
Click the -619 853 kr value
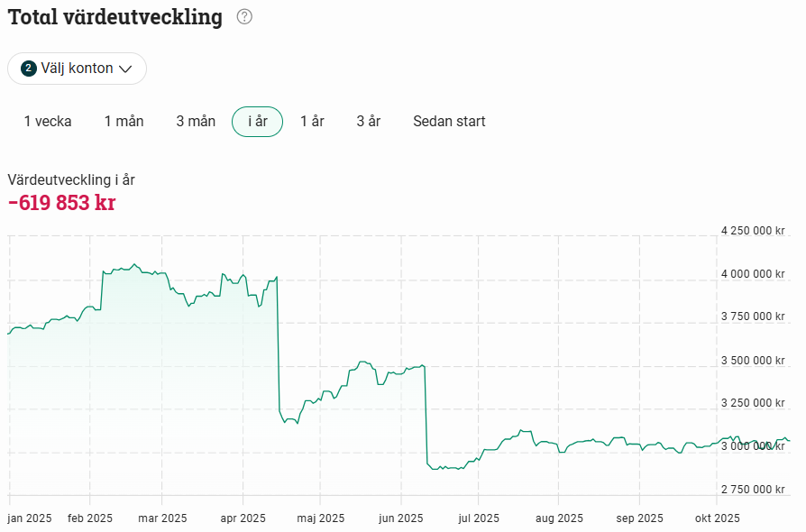pos(61,203)
